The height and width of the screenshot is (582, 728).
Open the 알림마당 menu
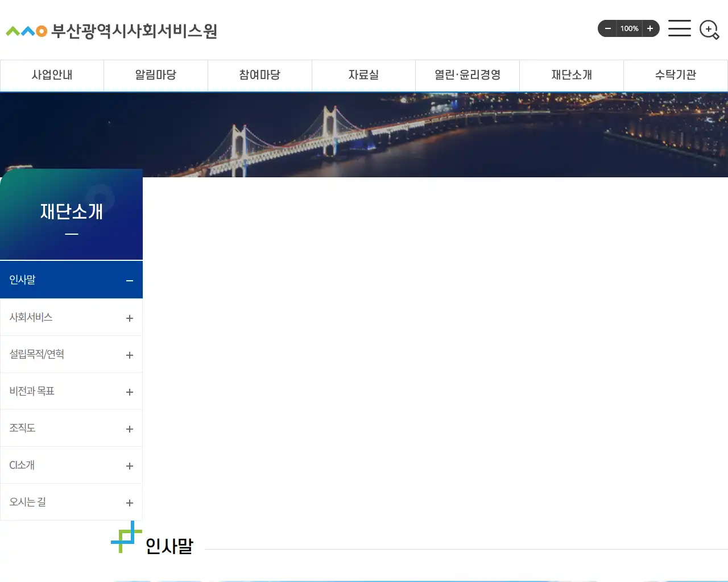155,74
